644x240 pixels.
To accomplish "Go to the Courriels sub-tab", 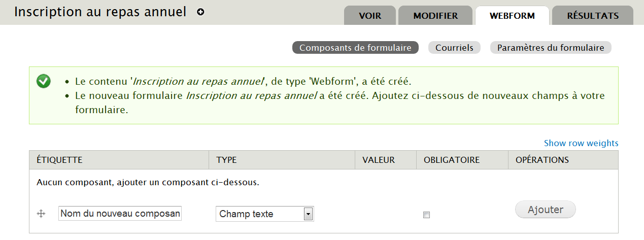I will point(454,48).
